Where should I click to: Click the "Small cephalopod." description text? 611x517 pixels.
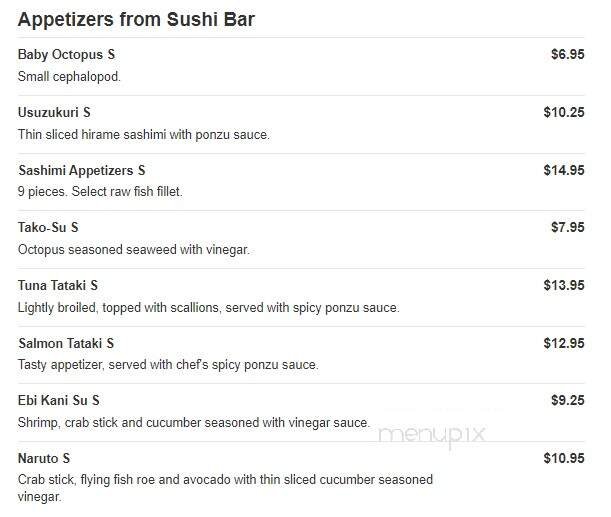[x=69, y=76]
